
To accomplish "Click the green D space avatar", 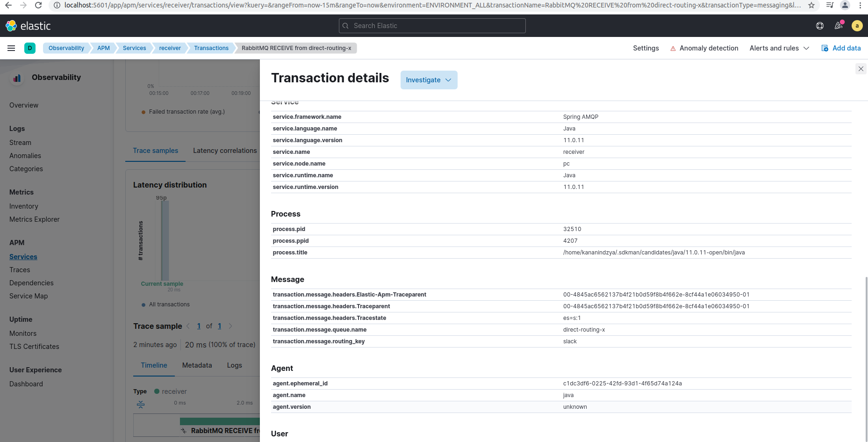I will click(x=30, y=48).
